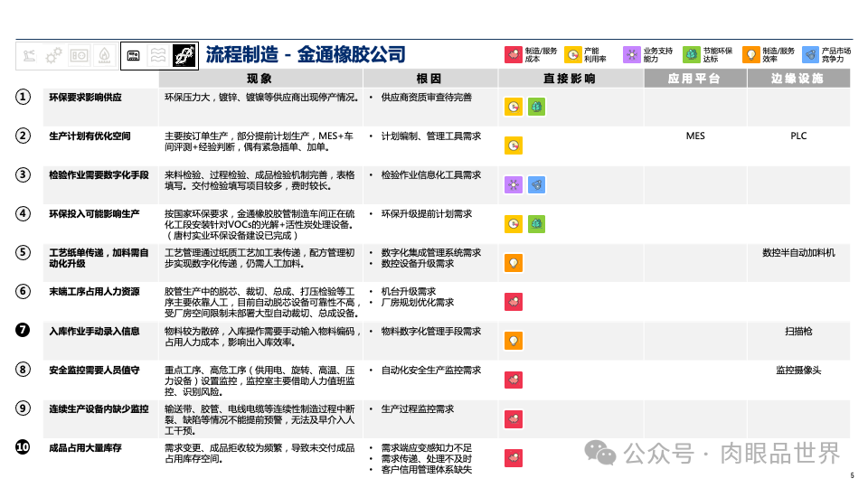
Task: Click the row label 末端工序占用人力资源
Action: tap(94, 292)
